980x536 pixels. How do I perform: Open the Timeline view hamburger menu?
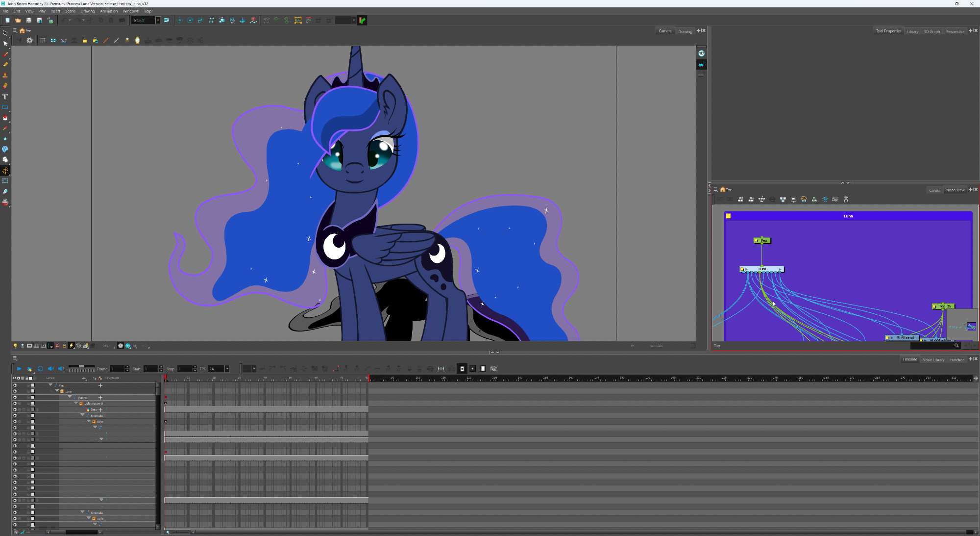click(x=15, y=358)
